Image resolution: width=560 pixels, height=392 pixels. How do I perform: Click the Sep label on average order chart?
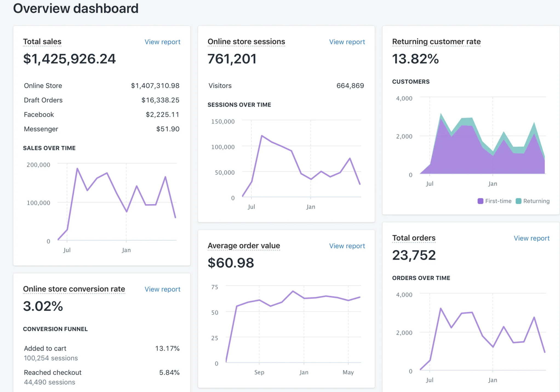259,372
